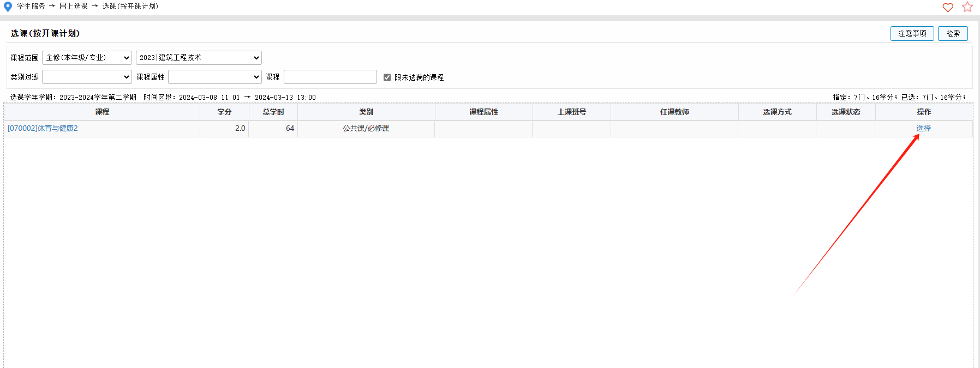This screenshot has width=980, height=368.
Task: Open the 课程属性 filter dropdown
Action: [x=214, y=77]
